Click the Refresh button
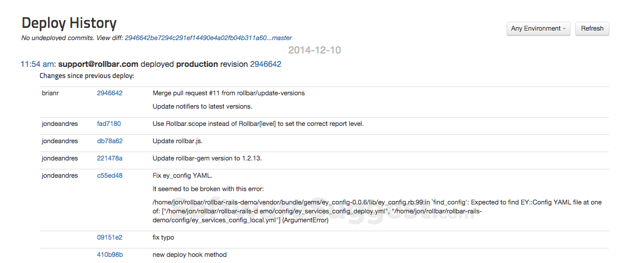The width and height of the screenshot is (644, 263). (592, 28)
